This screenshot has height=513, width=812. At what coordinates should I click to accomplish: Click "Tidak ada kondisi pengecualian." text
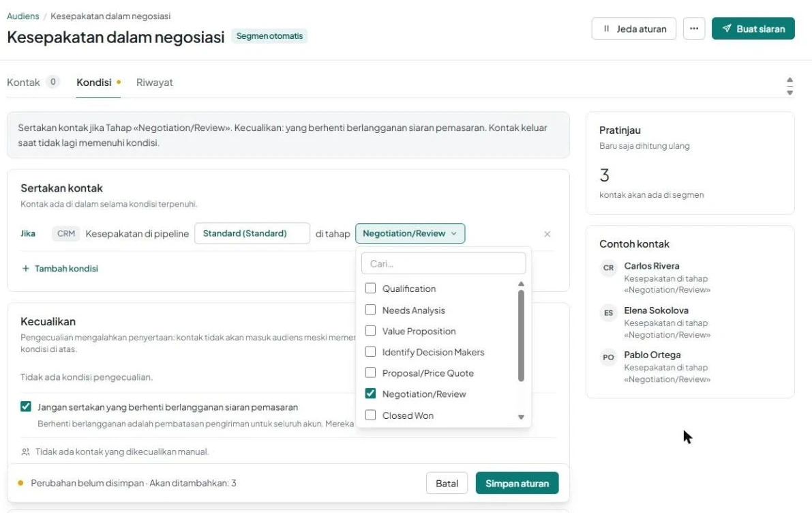87,377
